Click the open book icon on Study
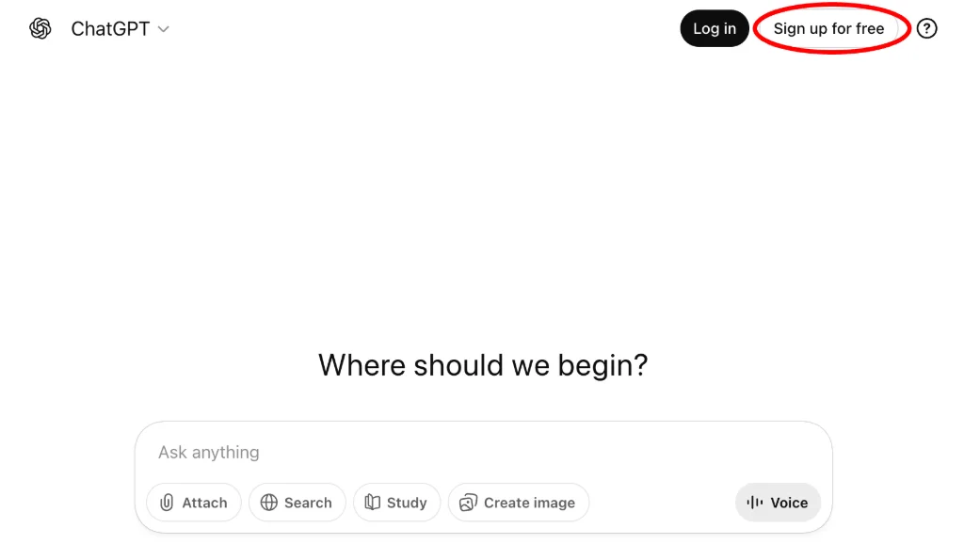Image resolution: width=964 pixels, height=560 pixels. pyautogui.click(x=373, y=503)
